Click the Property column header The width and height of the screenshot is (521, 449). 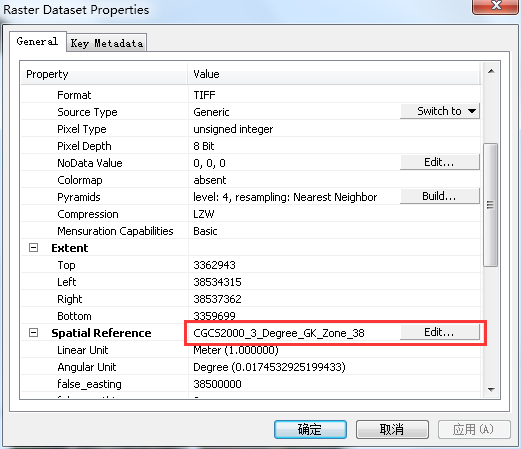[x=104, y=74]
